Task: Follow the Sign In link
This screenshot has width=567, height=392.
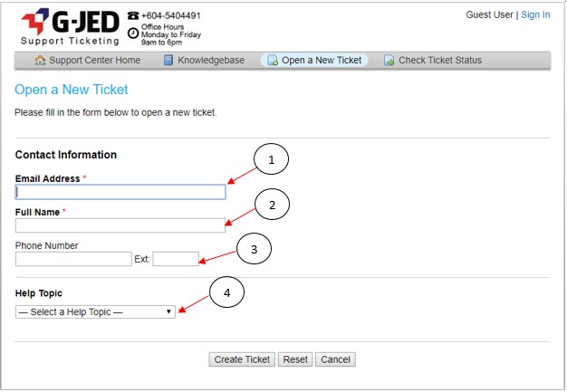Action: pyautogui.click(x=535, y=15)
